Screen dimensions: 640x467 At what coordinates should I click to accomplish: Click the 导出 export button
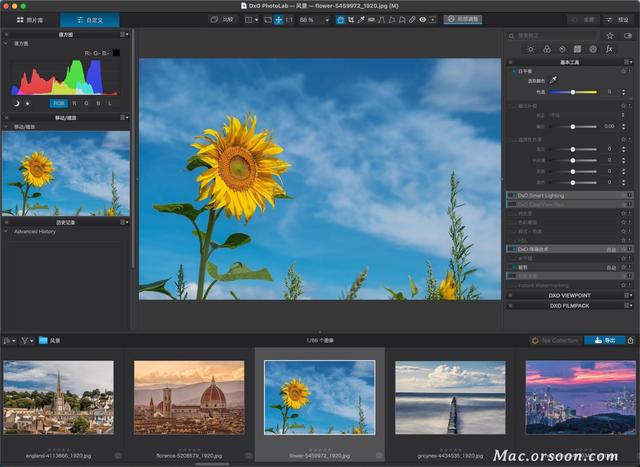[606, 340]
